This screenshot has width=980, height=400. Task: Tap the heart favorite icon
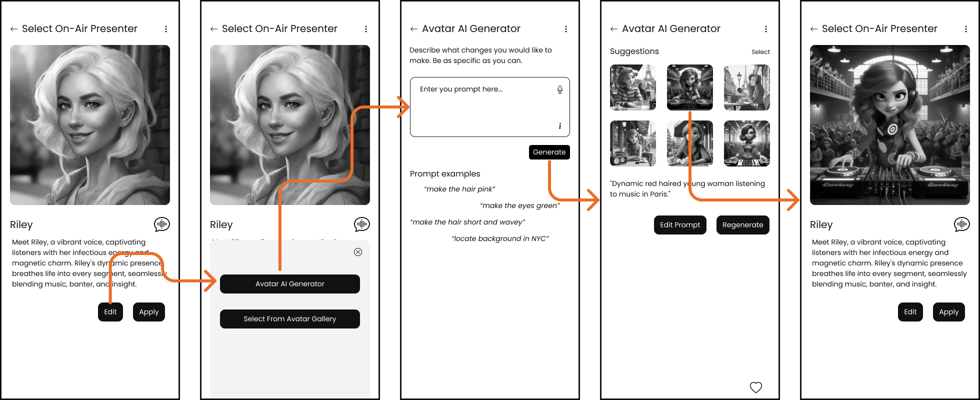point(756,387)
